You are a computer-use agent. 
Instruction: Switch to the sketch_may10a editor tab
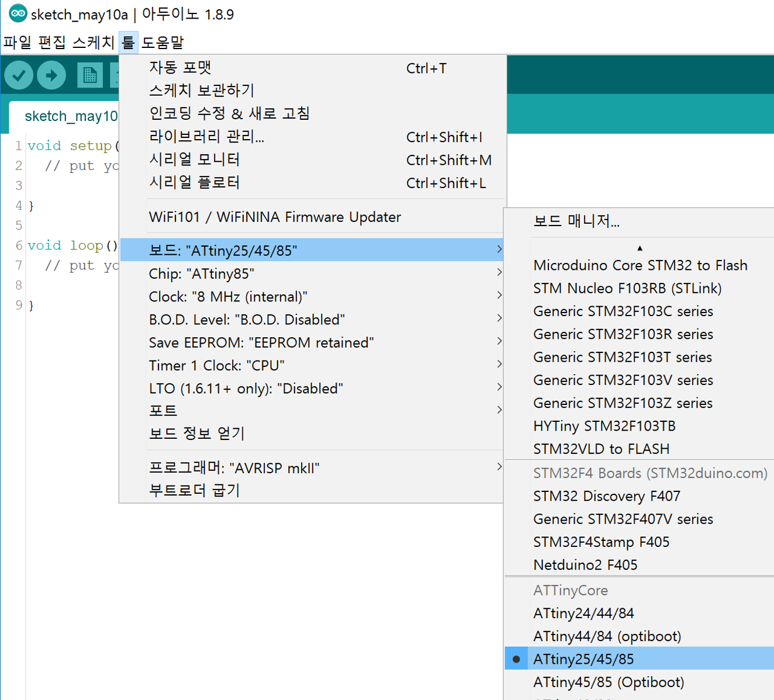[65, 116]
